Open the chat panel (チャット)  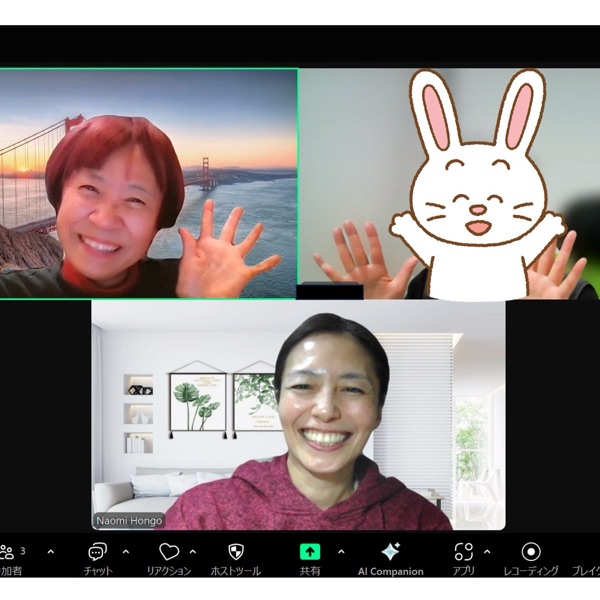pyautogui.click(x=97, y=552)
